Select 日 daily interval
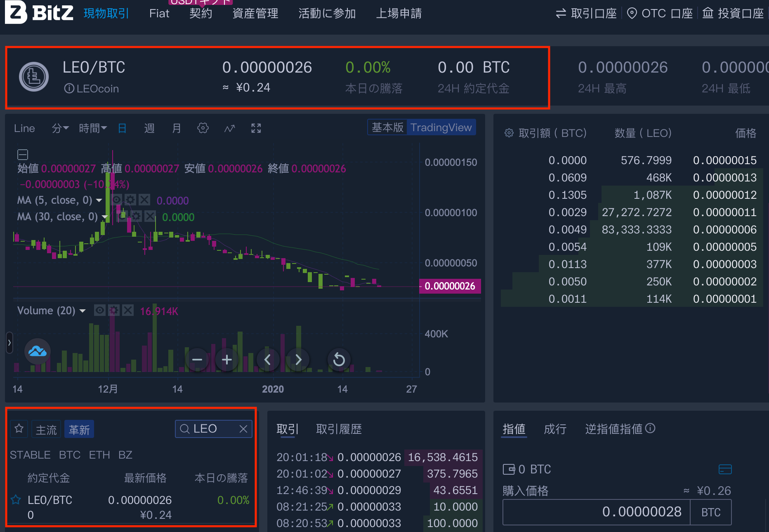 tap(122, 128)
